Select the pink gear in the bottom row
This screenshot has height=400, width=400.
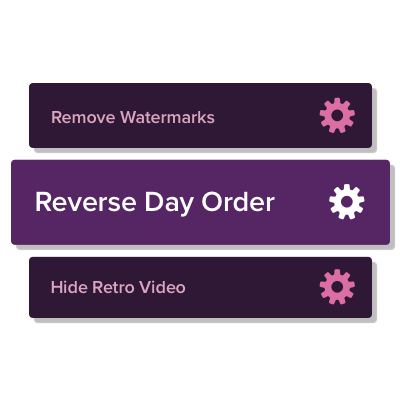tap(337, 287)
